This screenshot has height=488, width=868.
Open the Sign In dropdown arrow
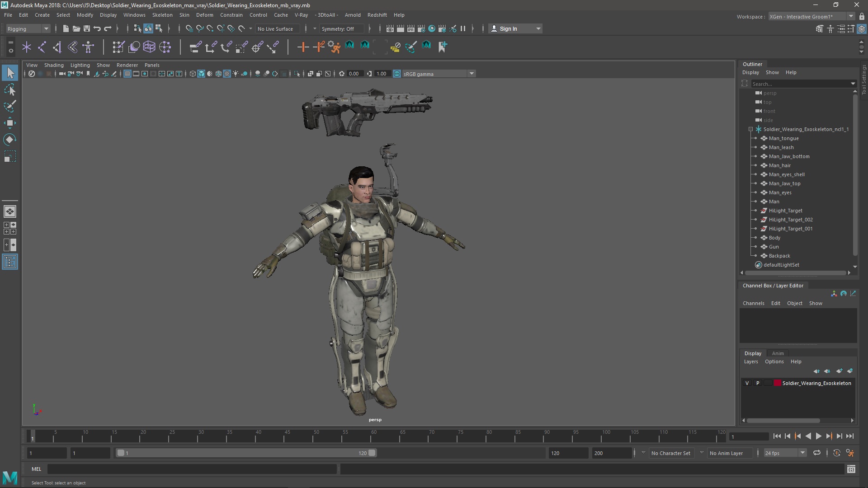click(538, 28)
